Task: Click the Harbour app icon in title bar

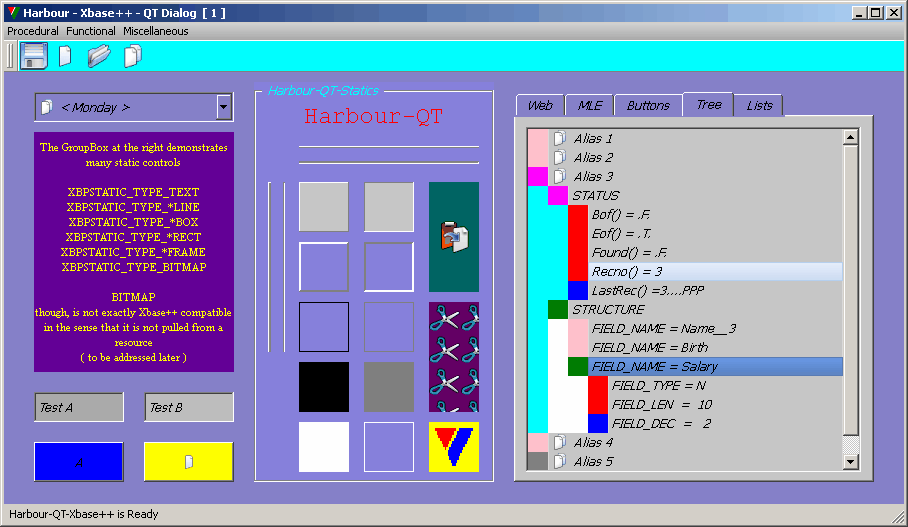Action: pos(13,13)
